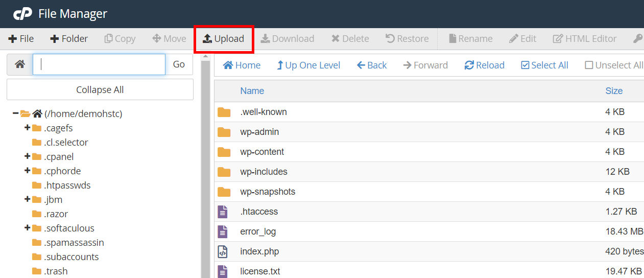
Task: Select the wp-includes file name
Action: pos(264,172)
